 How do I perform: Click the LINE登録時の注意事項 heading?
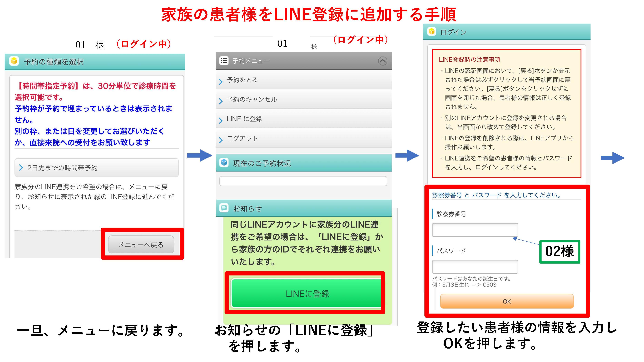pos(469,59)
